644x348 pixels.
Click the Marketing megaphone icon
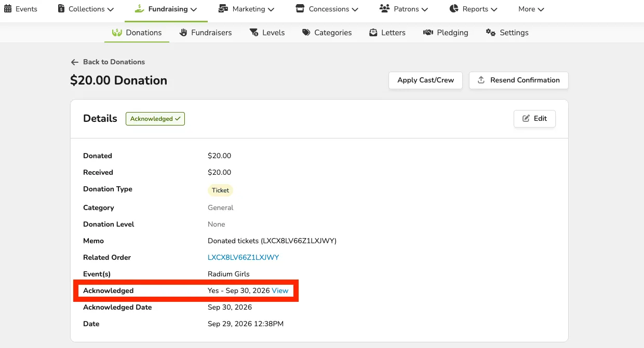point(223,9)
